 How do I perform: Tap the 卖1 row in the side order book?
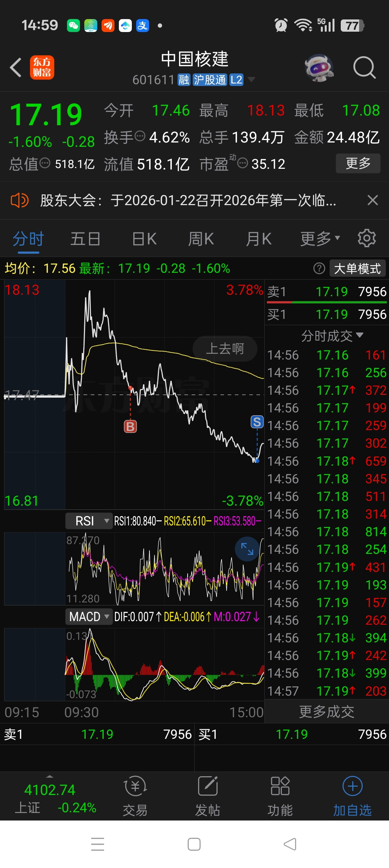click(x=327, y=291)
